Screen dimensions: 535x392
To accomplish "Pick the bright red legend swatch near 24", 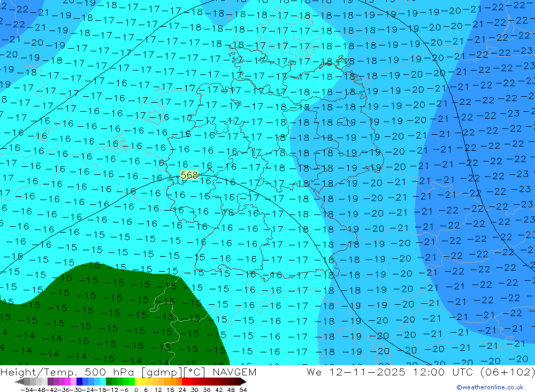I will click(x=185, y=381).
